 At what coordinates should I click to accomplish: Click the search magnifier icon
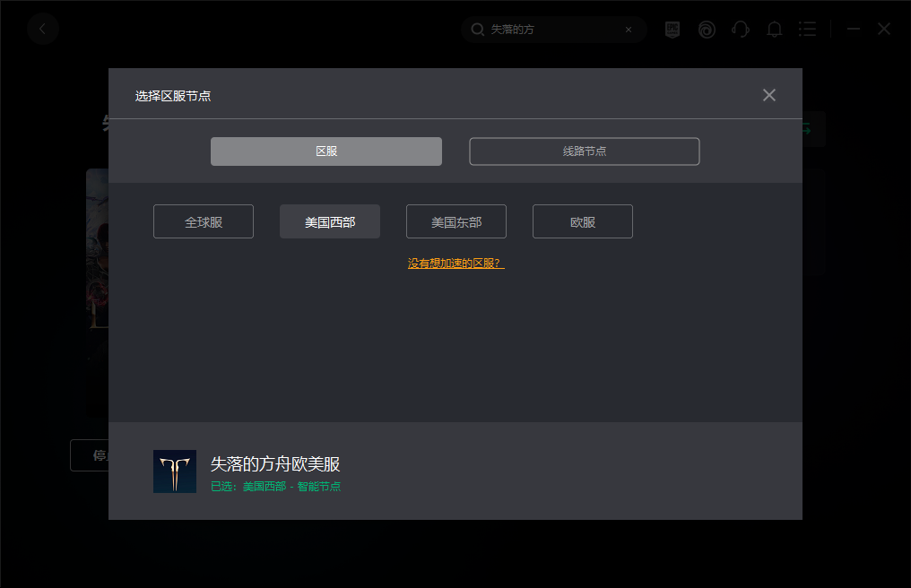coord(478,29)
